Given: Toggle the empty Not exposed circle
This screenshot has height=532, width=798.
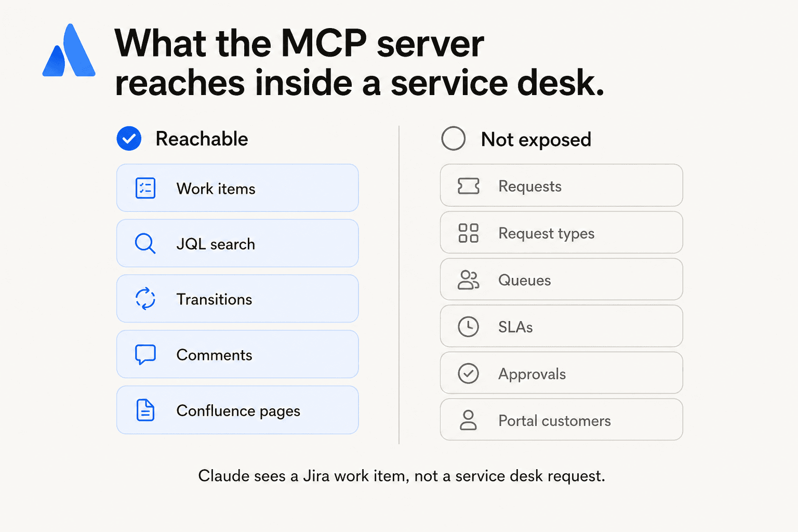Looking at the screenshot, I should (x=454, y=139).
